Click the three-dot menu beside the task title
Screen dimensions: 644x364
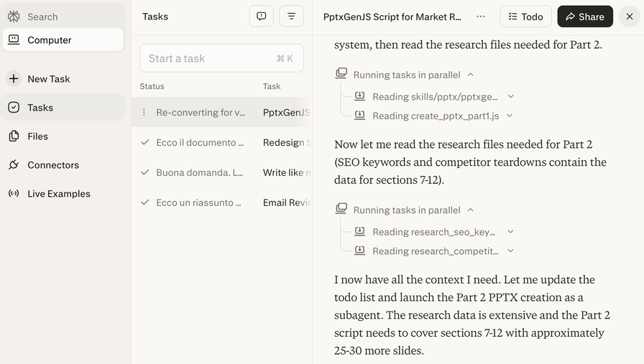[481, 17]
